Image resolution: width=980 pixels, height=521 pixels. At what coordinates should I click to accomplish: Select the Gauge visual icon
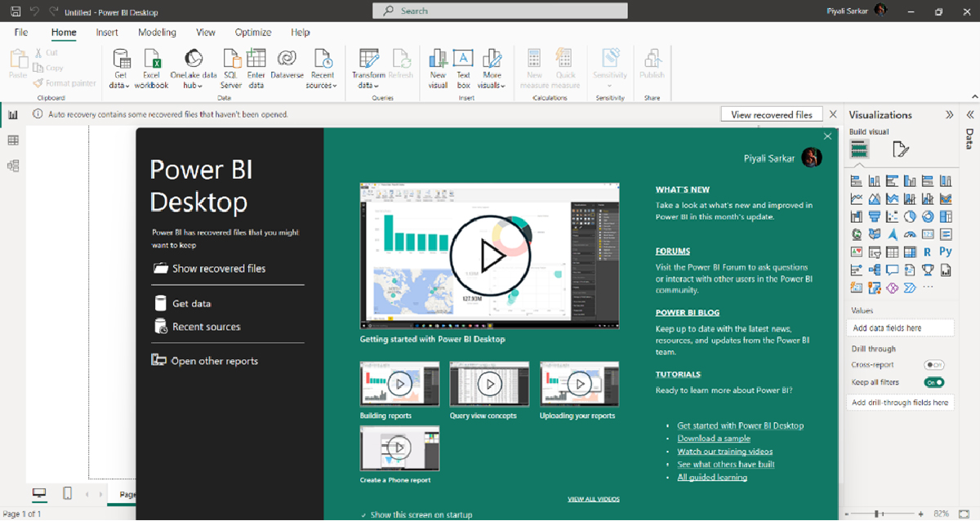click(910, 234)
